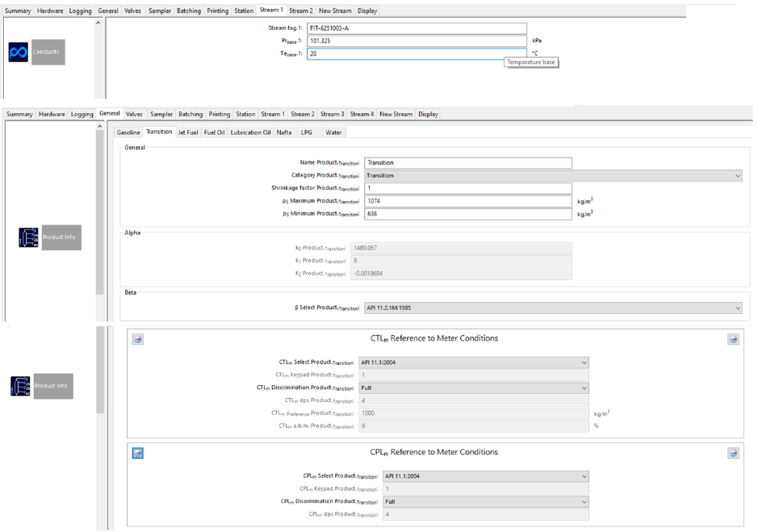Open CPLm Discrimination Product dropdown

click(x=486, y=502)
